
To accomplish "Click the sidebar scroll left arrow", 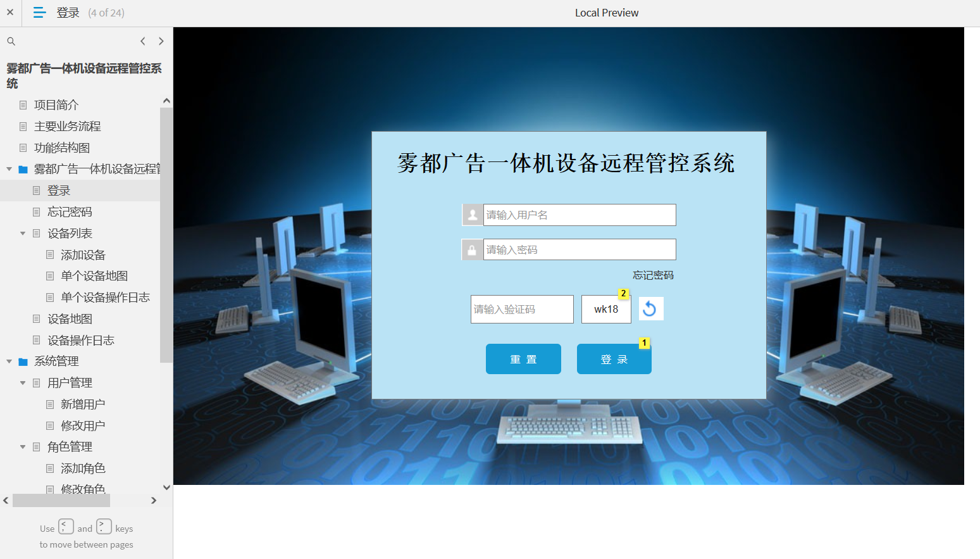I will pyautogui.click(x=6, y=501).
